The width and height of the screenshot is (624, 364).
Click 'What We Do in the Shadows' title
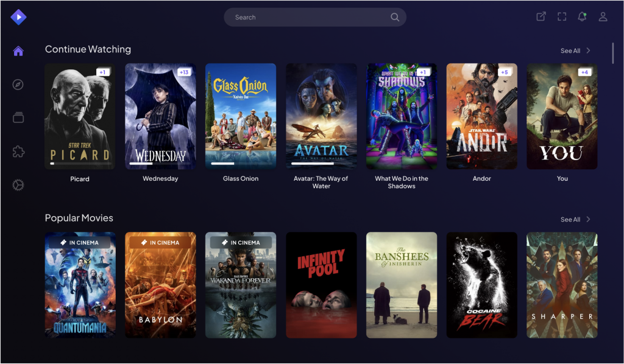402,182
